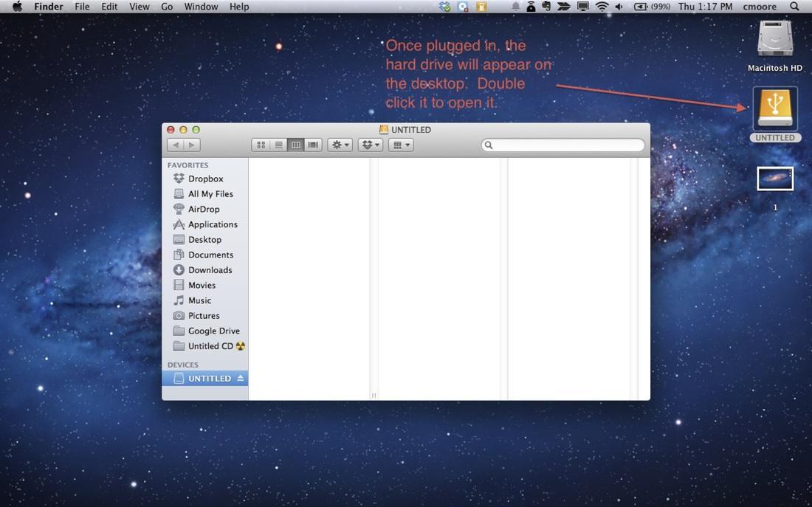Open the Dropbox toolbar dropdown
812x507 pixels.
[x=370, y=145]
